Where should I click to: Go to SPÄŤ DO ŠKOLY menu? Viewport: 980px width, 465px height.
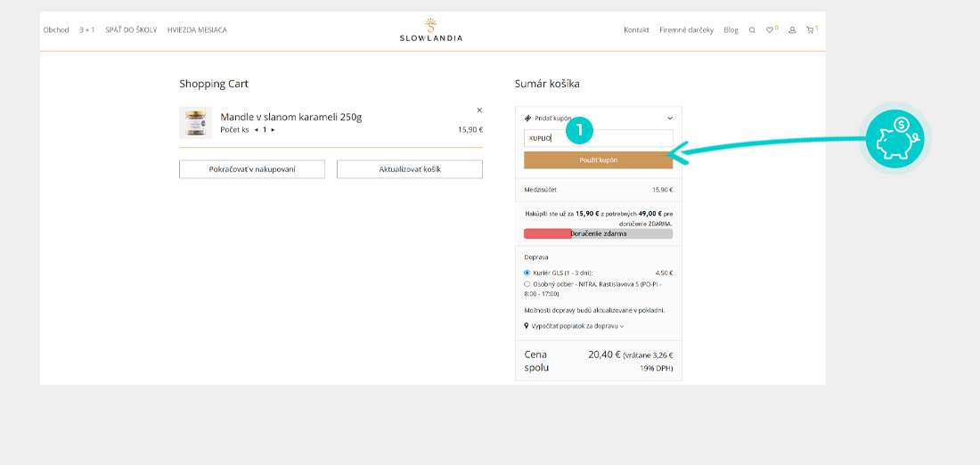tap(131, 30)
